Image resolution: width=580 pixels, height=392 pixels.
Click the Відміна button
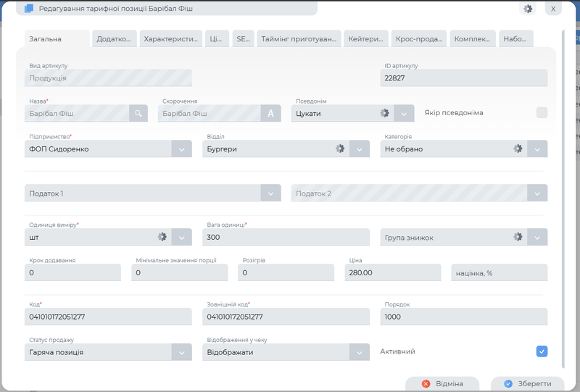(443, 383)
